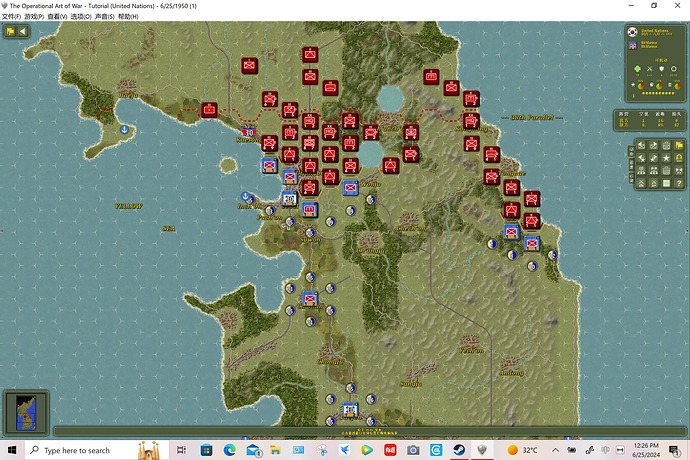690x460 pixels.
Task: Click the pie chart next to star icon
Action: click(x=641, y=86)
